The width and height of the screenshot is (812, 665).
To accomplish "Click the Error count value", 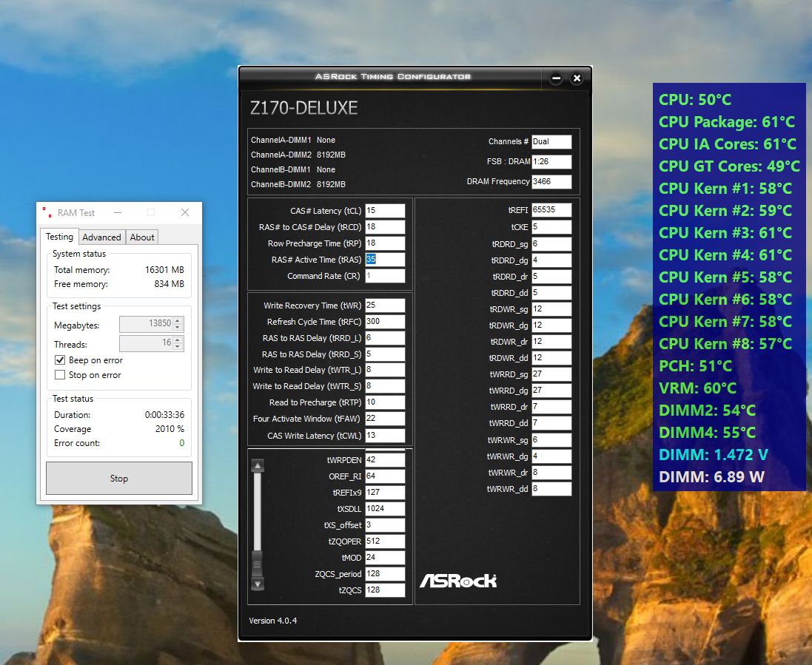I will click(182, 443).
